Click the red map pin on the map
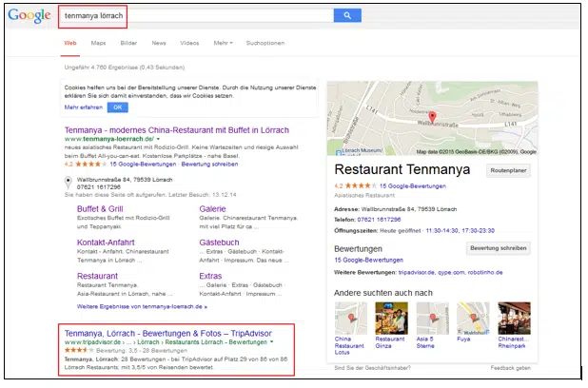The width and height of the screenshot is (588, 388). [x=432, y=117]
